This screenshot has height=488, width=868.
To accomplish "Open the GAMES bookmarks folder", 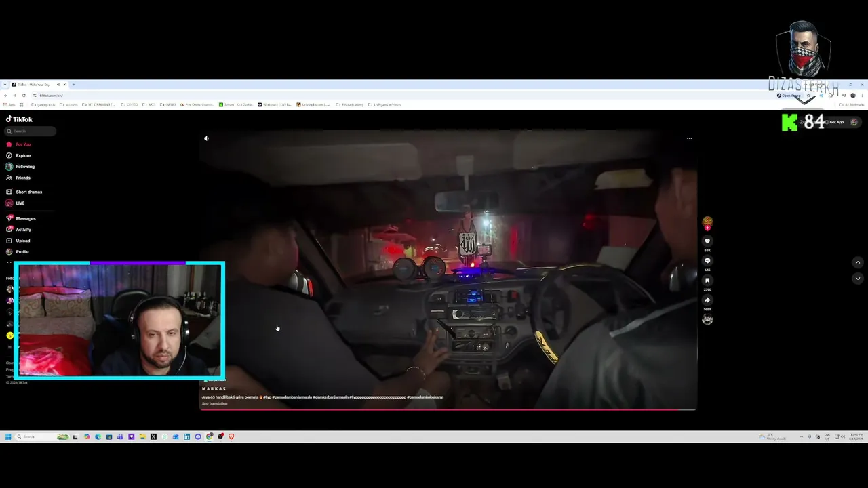I will point(168,105).
